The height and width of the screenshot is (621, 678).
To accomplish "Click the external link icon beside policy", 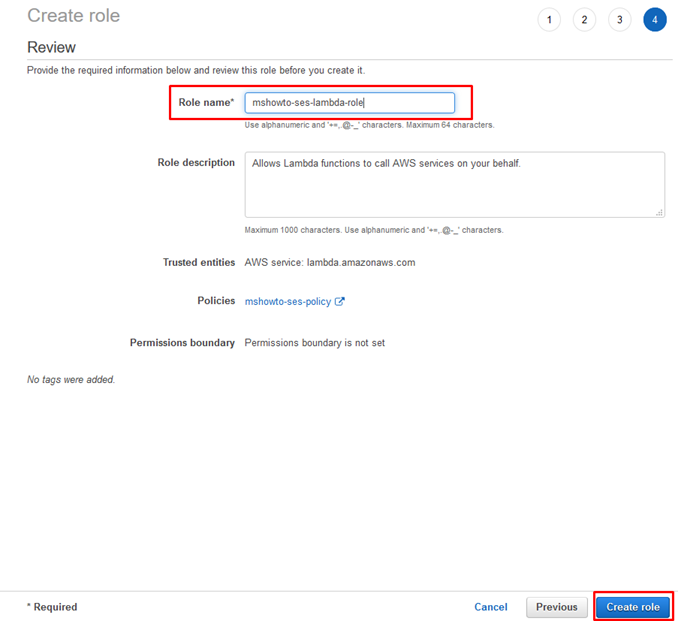I will point(339,301).
